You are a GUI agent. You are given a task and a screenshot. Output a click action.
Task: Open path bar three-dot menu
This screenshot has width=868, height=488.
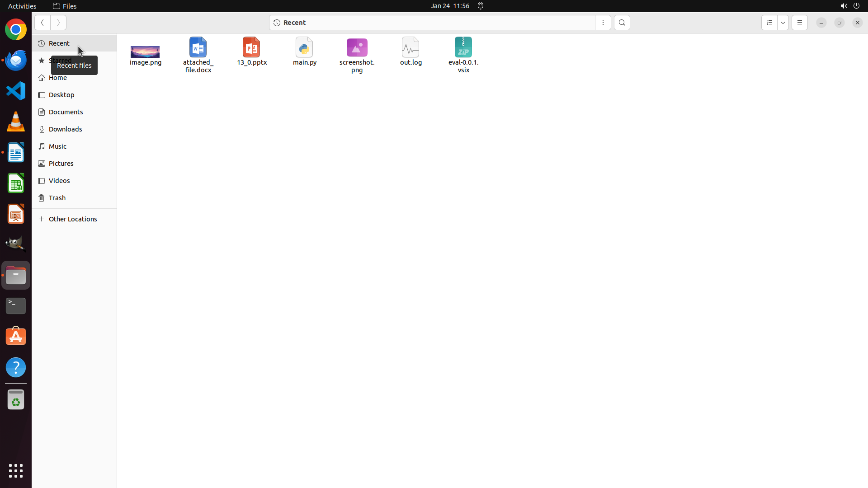click(603, 23)
